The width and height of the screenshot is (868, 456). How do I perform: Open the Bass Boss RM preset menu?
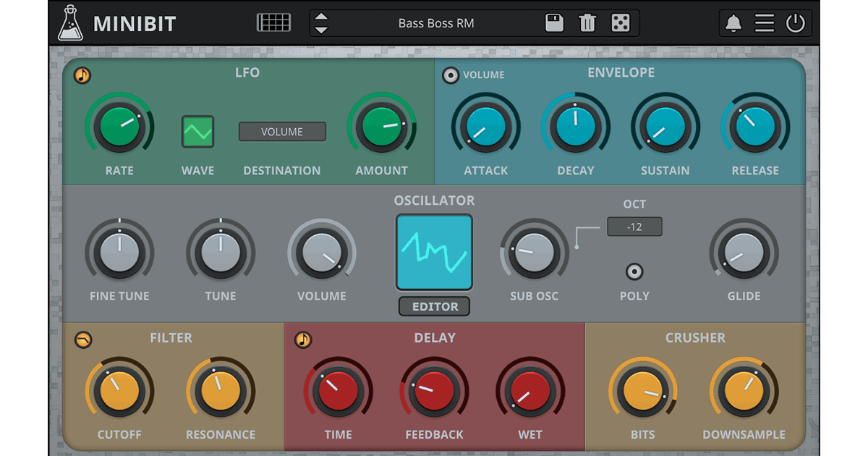(x=436, y=23)
